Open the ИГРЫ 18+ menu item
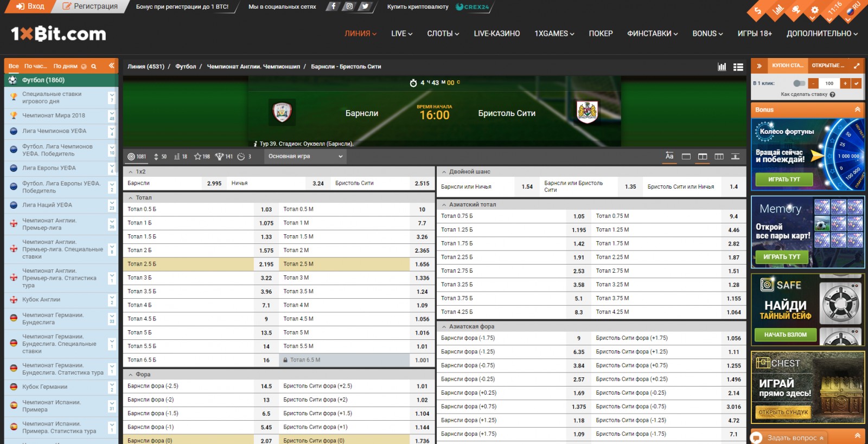 [755, 34]
